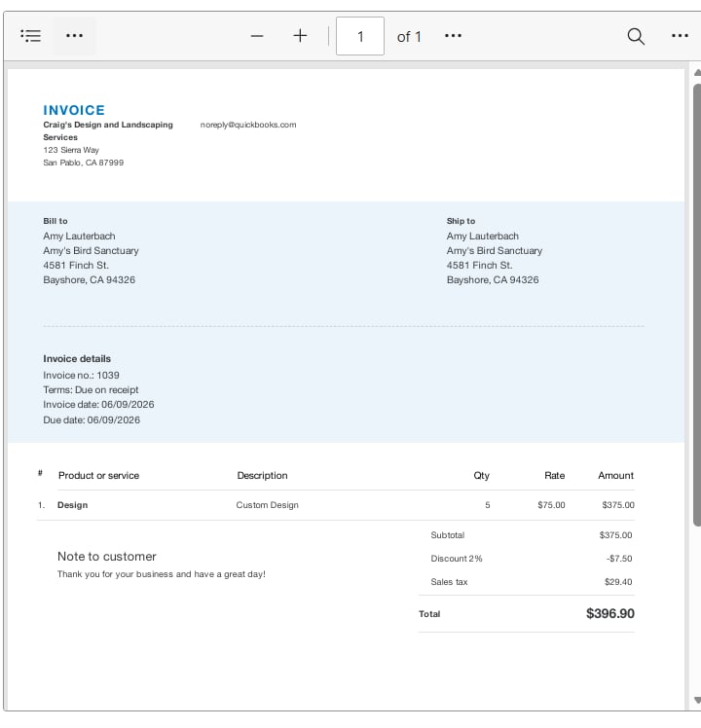This screenshot has height=728, width=701.
Task: Click the '$396.90' total amount
Action: [x=609, y=613]
